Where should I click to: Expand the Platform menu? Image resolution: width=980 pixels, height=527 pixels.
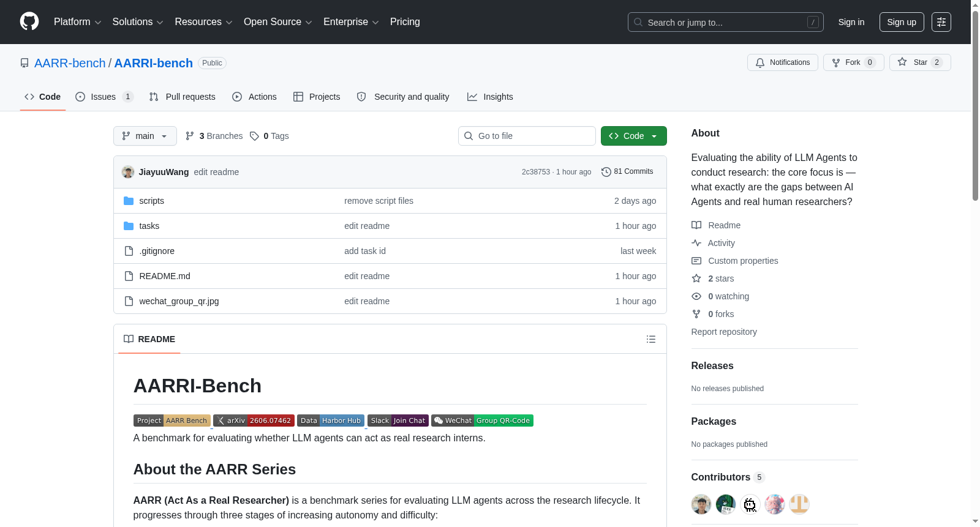click(78, 22)
